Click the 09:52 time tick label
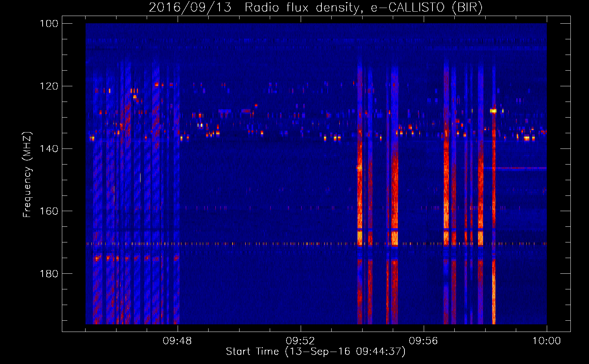Screen dimensions: 589x364 (x=300, y=341)
